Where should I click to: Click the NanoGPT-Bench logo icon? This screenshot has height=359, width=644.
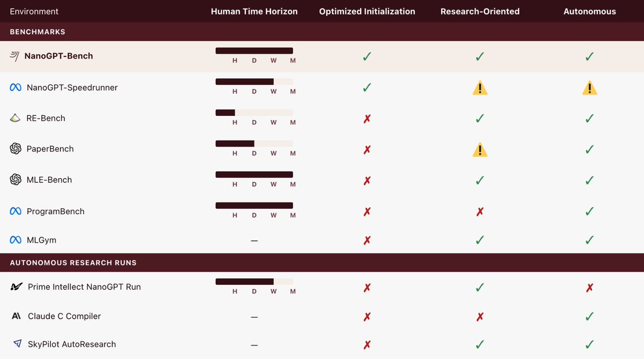[16, 55]
